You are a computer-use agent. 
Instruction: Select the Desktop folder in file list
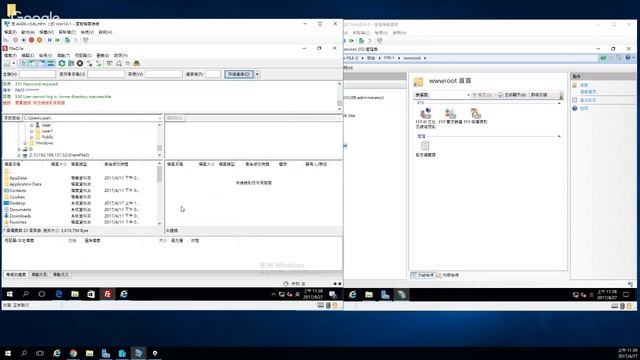[17, 203]
